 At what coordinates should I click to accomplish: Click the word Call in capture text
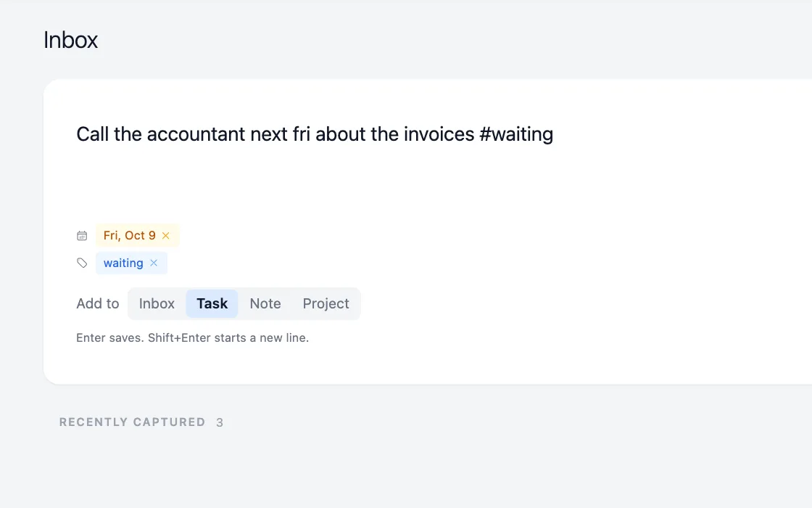point(92,134)
